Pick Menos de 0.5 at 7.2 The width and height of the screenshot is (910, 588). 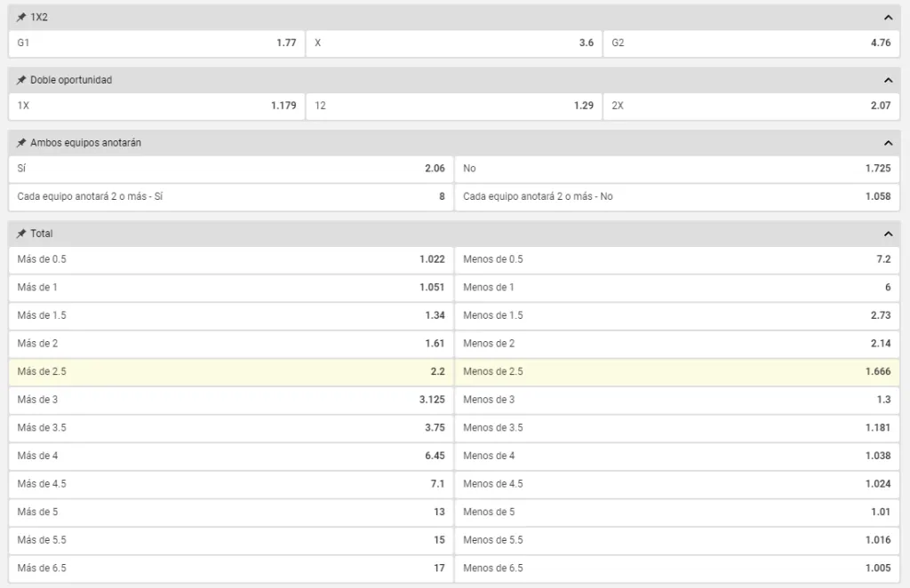pos(677,259)
